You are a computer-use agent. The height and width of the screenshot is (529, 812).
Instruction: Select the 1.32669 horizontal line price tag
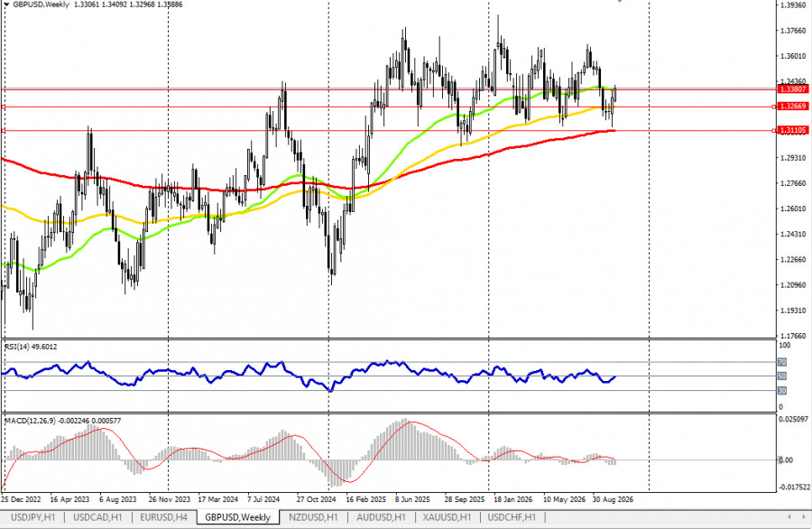click(x=793, y=107)
